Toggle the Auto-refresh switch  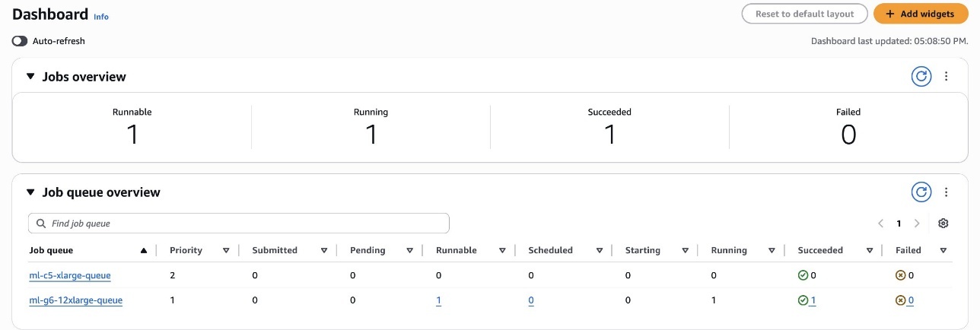pyautogui.click(x=20, y=41)
